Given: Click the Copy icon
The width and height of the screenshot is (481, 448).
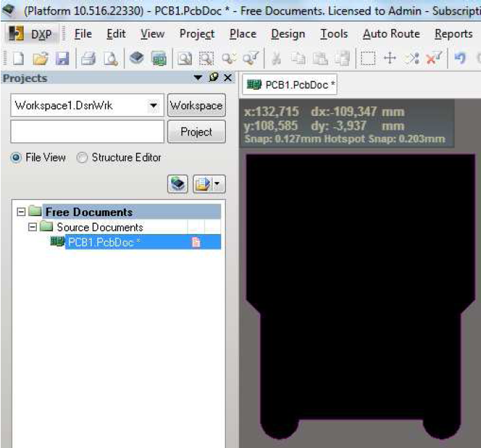Looking at the screenshot, I should pos(298,58).
